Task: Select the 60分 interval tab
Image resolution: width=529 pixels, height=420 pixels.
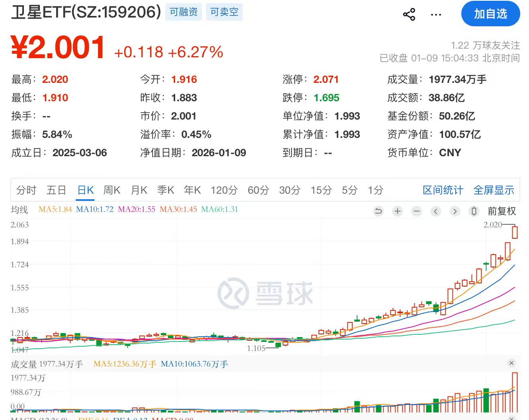Action: (x=258, y=190)
